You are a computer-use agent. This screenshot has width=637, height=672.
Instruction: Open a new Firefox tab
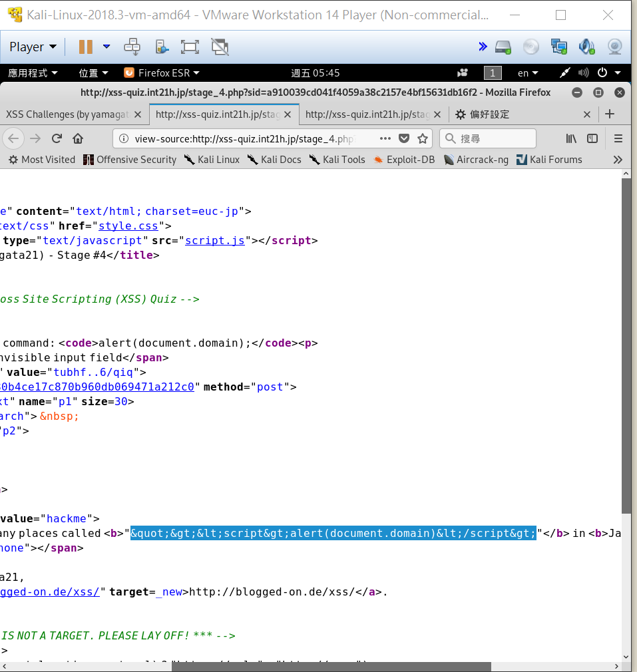click(610, 114)
